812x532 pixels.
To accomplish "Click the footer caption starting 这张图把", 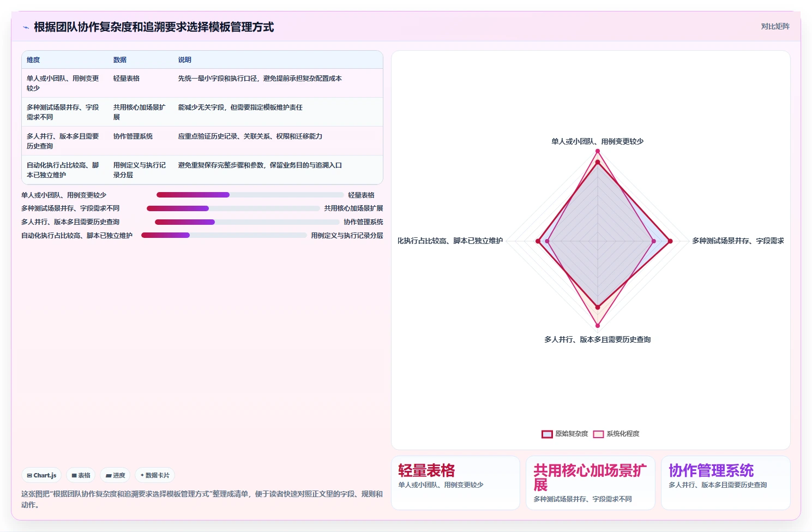I will 202,499.
